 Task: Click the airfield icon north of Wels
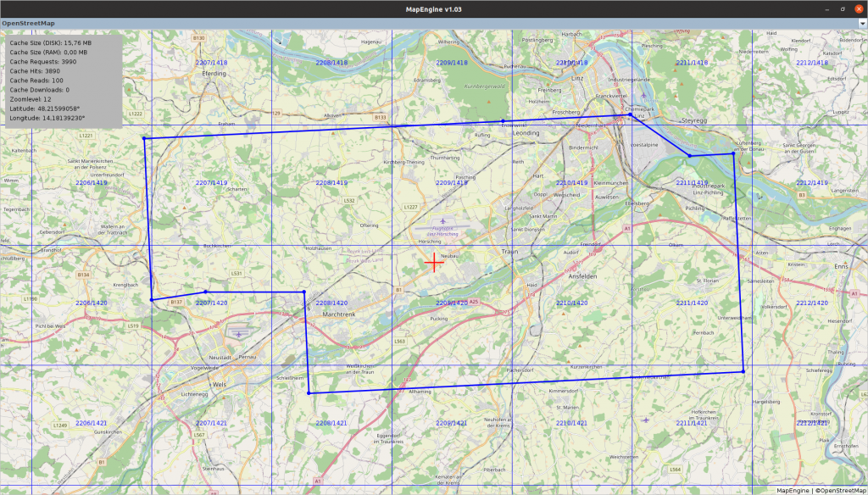tap(239, 334)
